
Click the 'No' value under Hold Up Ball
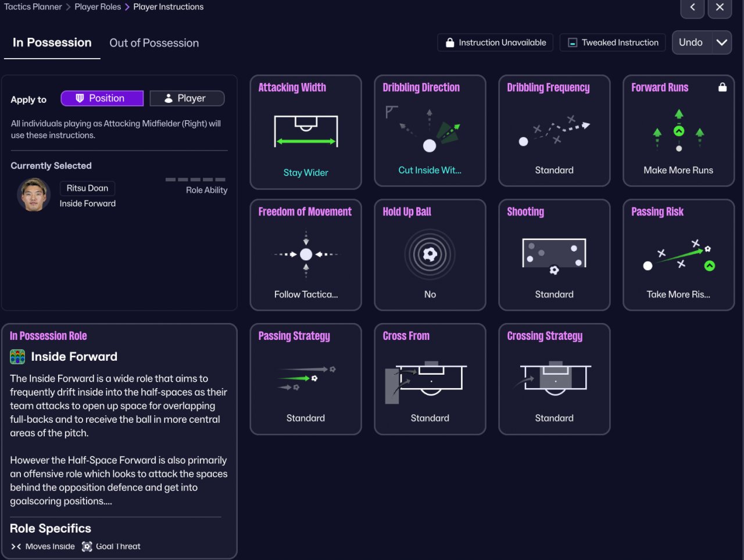pyautogui.click(x=430, y=295)
